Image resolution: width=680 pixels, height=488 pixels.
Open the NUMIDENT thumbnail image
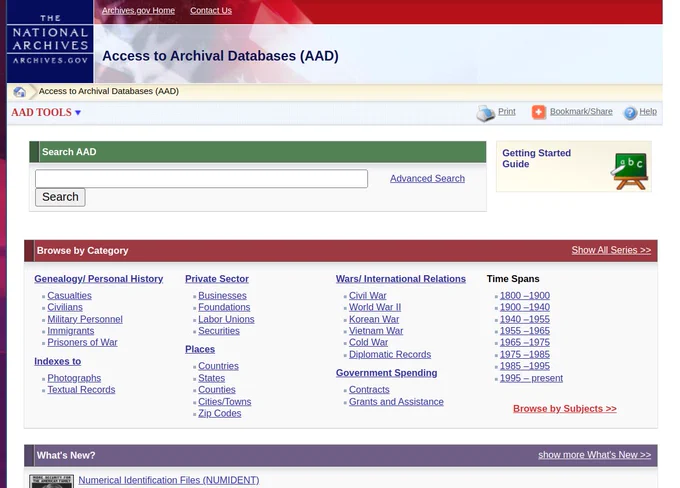coord(51,481)
